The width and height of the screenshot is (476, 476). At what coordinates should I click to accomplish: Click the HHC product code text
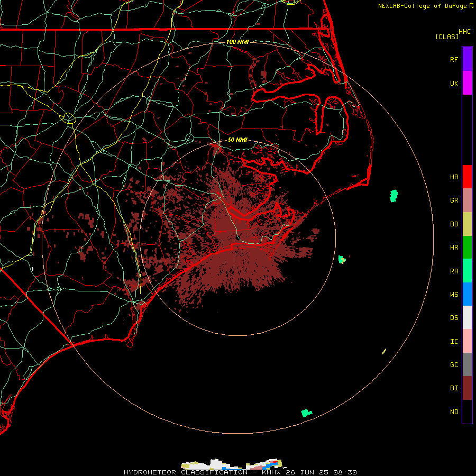[464, 32]
